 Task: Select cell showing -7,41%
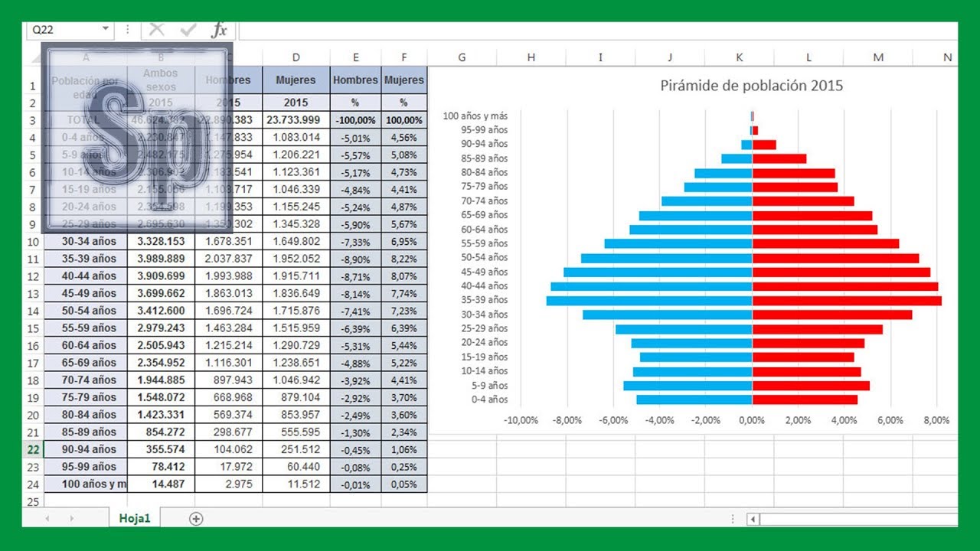[x=355, y=311]
